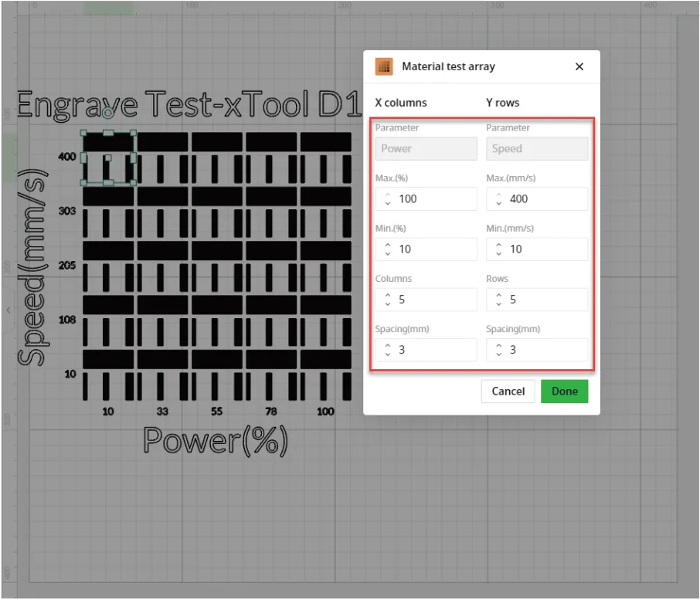
Task: Click the selected test cell's rotate handle
Action: [x=108, y=114]
